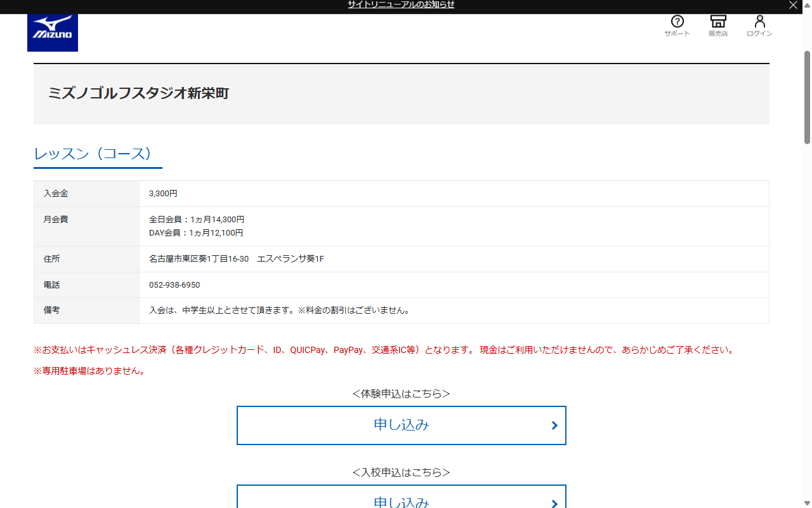
Task: Open the サポート help icon
Action: [x=677, y=25]
